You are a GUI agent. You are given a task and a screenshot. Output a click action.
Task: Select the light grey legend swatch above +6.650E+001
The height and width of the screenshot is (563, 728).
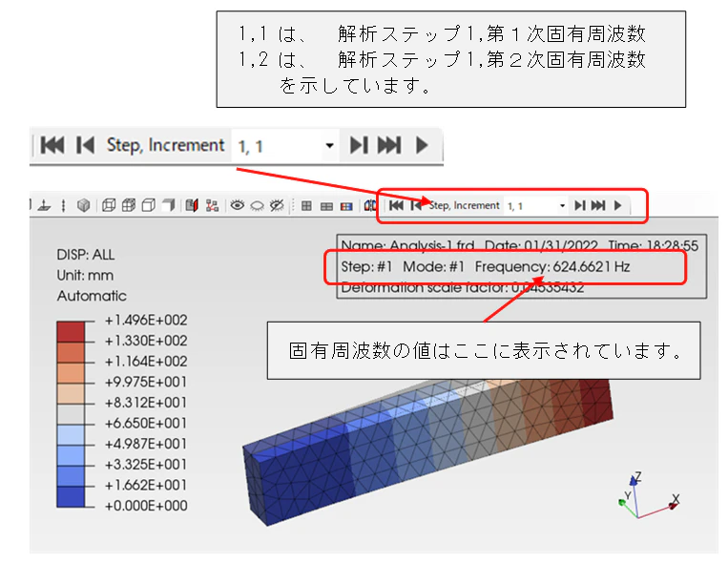pos(71,414)
